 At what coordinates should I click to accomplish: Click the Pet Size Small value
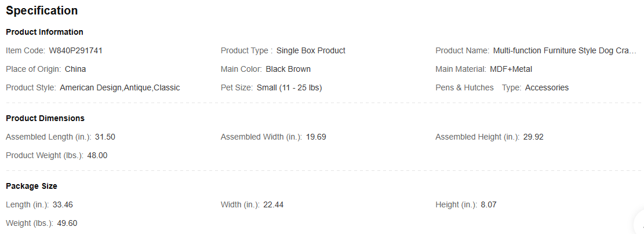coord(289,87)
